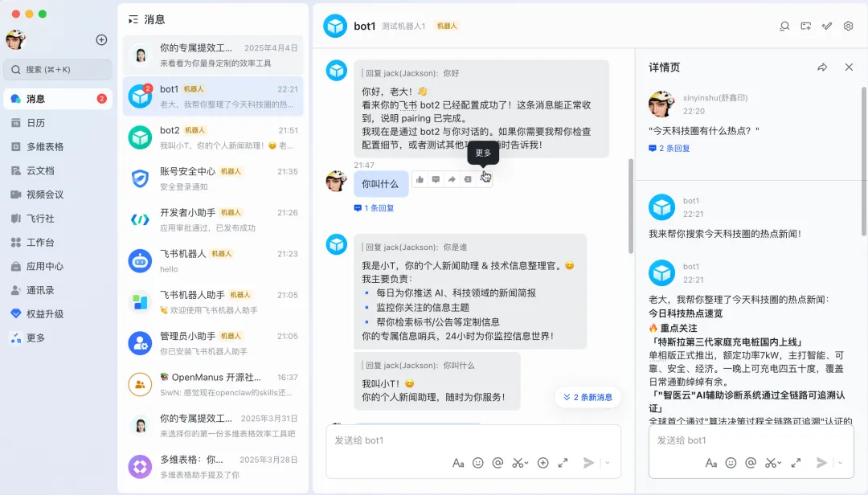Open the 飞书机器人 hello conversation
The image size is (868, 495).
[213, 261]
